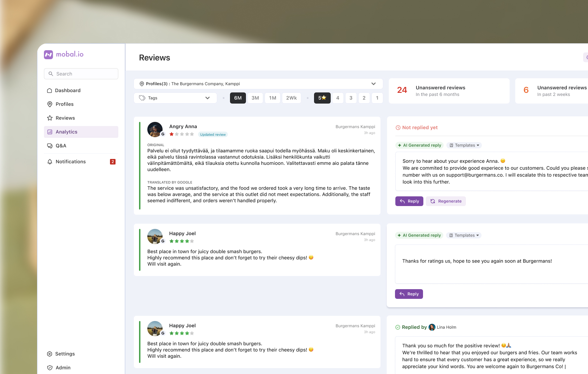Click the Search field in the sidebar
Screen dimensions: 588x374
[x=81, y=74]
